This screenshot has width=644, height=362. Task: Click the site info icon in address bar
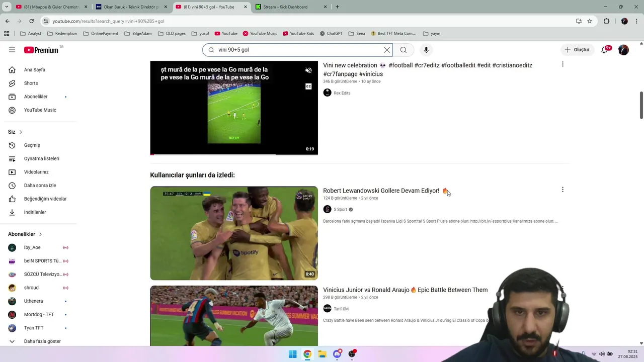[46, 21]
